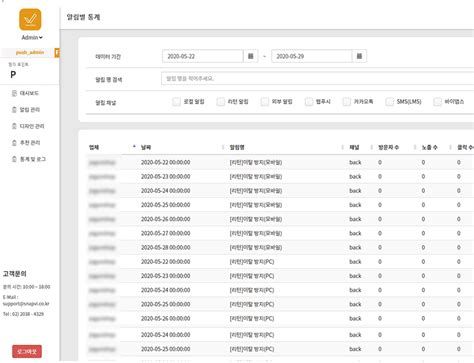This screenshot has height=363, width=474.
Task: Open calendar picker for start date
Action: point(251,56)
